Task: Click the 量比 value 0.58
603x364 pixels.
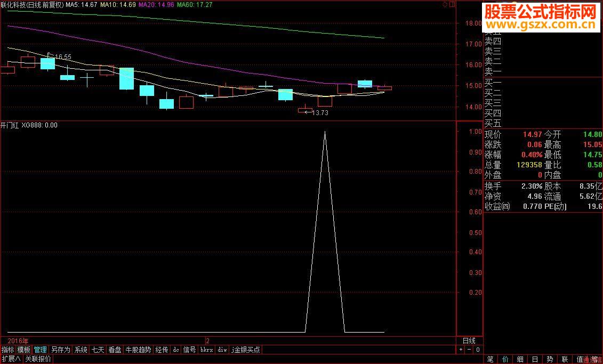Action: pos(595,165)
